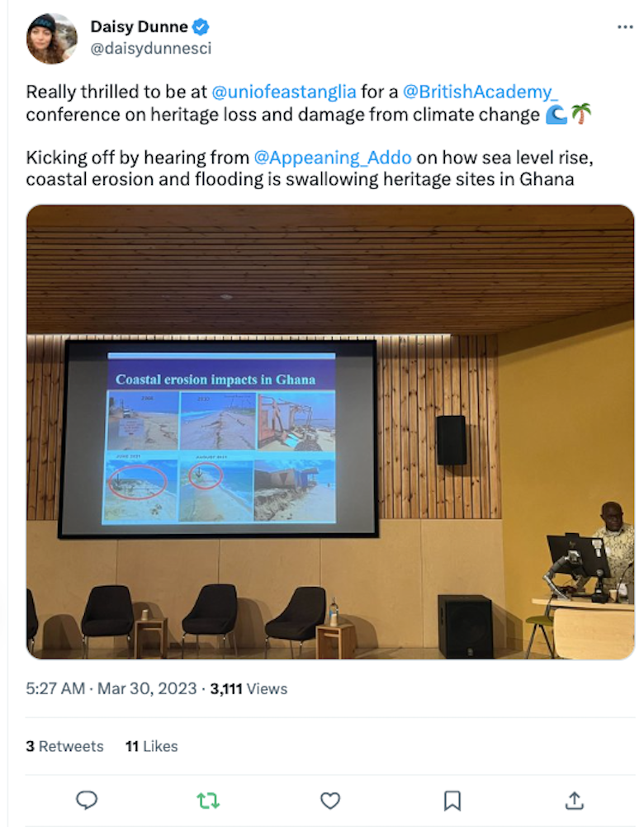Screen dimensions: 644x827
Task: Open the @uniofeastanglia mention link
Action: tap(284, 92)
